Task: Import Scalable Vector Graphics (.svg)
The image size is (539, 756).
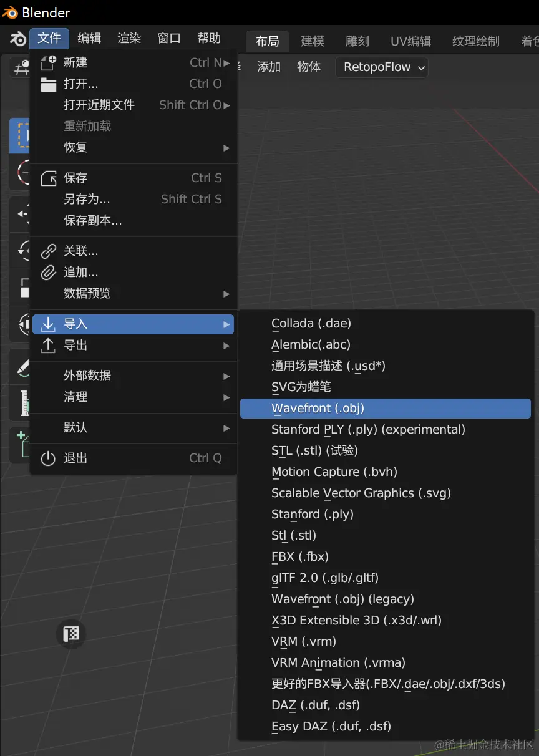Action: (x=386, y=493)
